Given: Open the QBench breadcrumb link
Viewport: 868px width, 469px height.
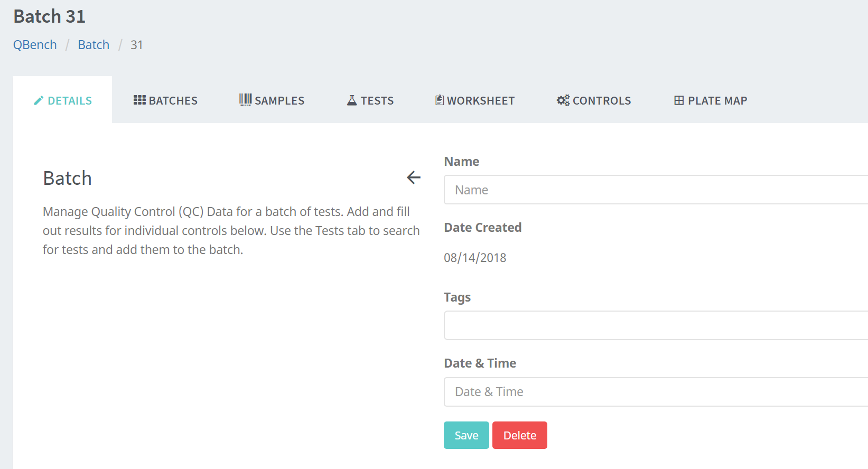Looking at the screenshot, I should (x=35, y=45).
